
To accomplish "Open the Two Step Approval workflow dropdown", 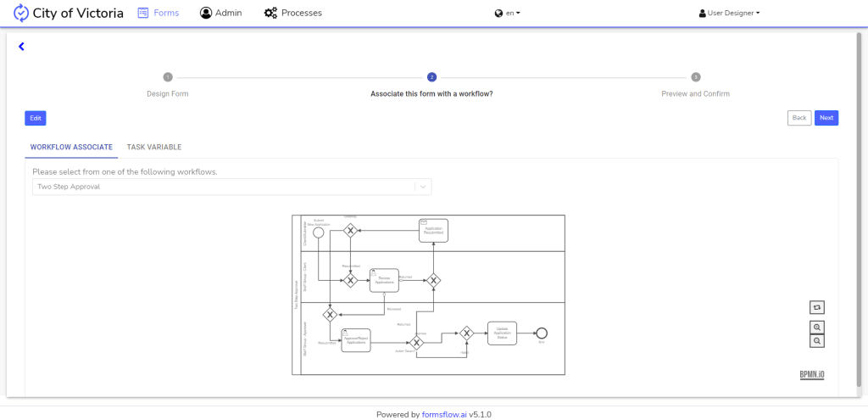I will [x=231, y=187].
